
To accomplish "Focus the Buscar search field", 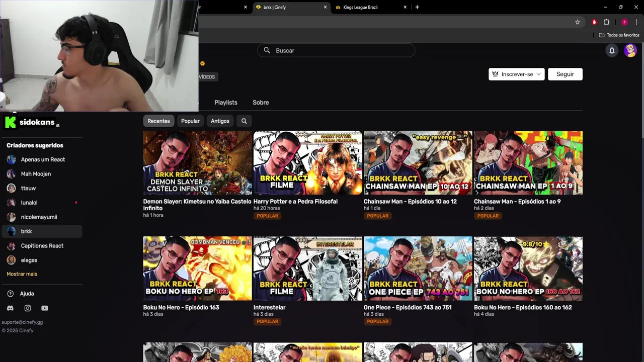I will 336,50.
